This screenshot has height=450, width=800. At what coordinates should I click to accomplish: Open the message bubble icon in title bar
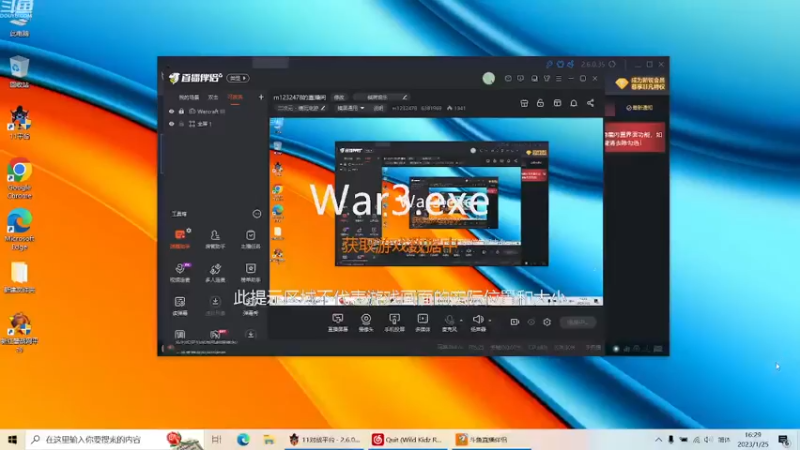(x=520, y=79)
